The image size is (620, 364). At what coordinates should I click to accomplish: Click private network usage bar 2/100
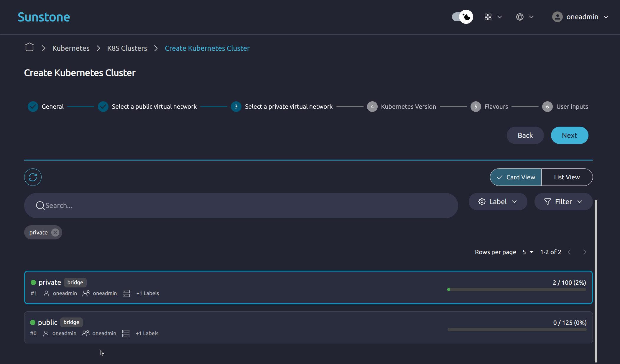[517, 289]
